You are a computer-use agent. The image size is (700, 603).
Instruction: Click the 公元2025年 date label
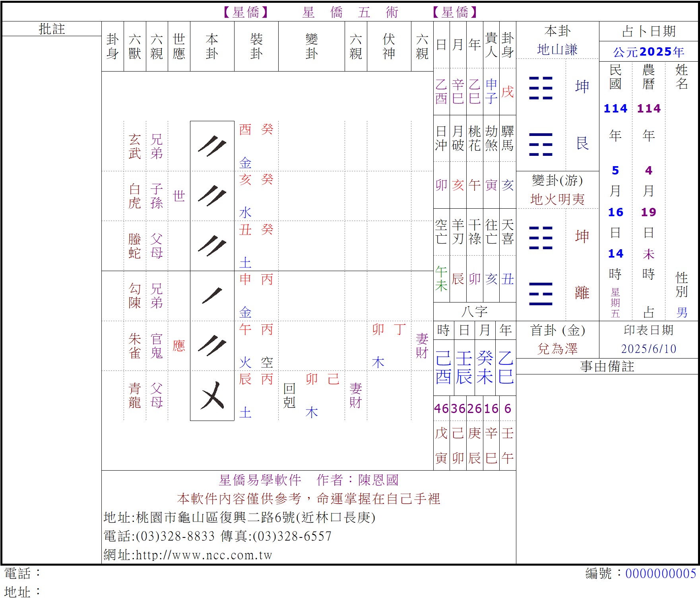click(x=648, y=52)
